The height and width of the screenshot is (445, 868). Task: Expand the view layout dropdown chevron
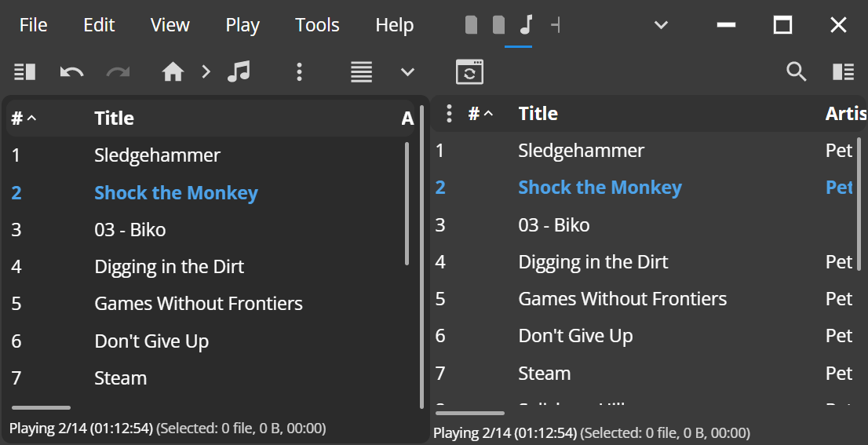tap(407, 72)
